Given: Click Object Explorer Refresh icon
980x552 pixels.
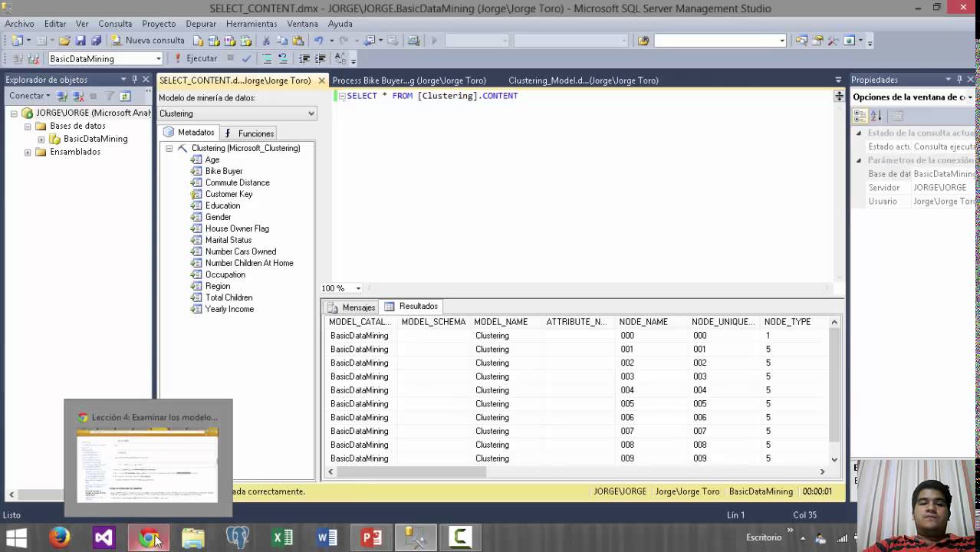Looking at the screenshot, I should (125, 96).
